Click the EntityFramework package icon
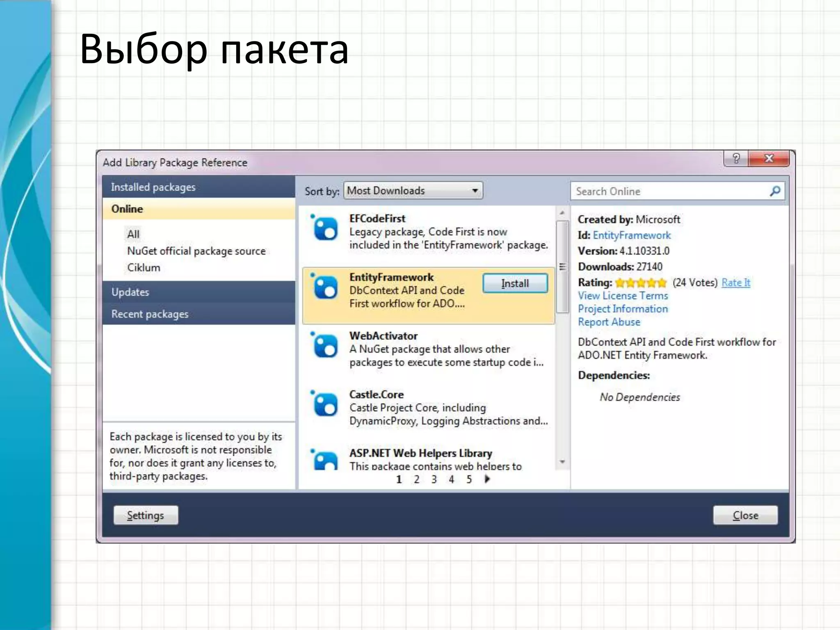 pyautogui.click(x=325, y=287)
